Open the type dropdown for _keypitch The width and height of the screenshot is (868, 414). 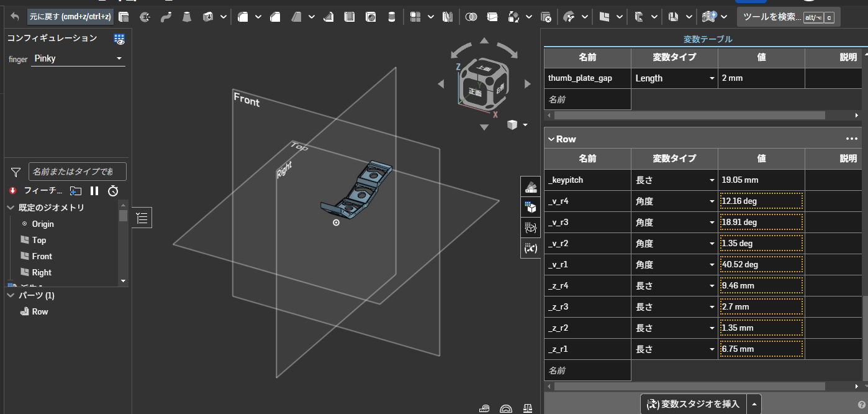[x=712, y=180]
